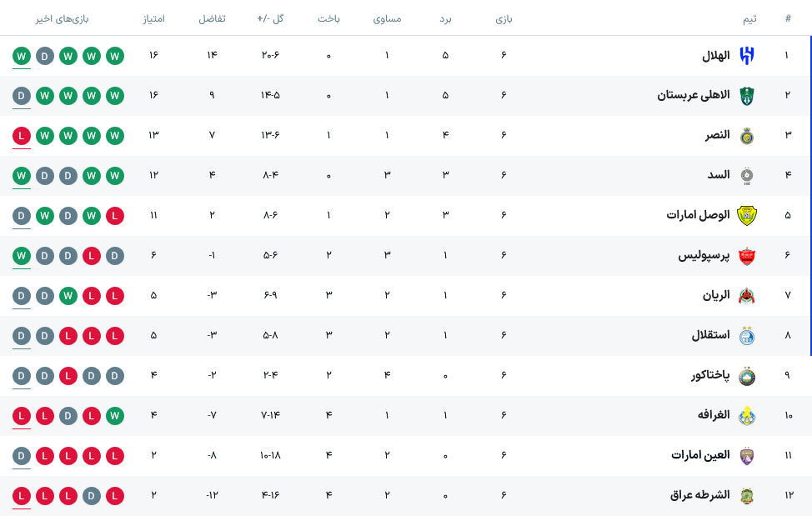Click the Al Gharafa club logo

point(746,416)
